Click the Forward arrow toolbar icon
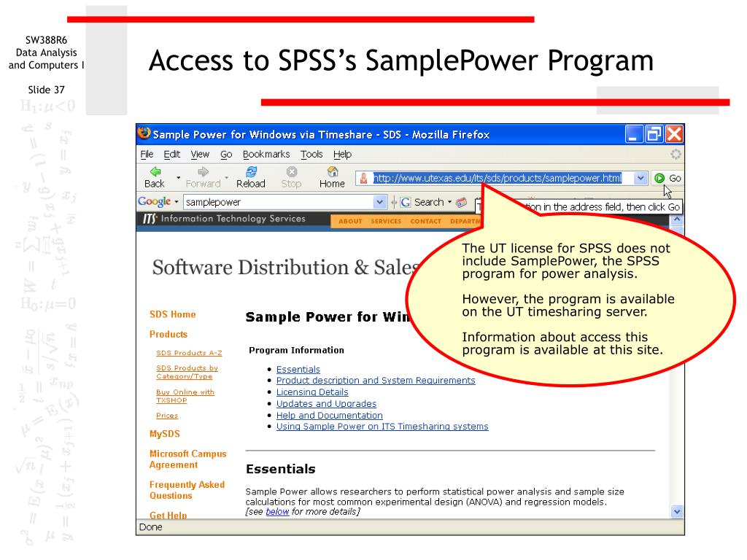 (x=203, y=171)
